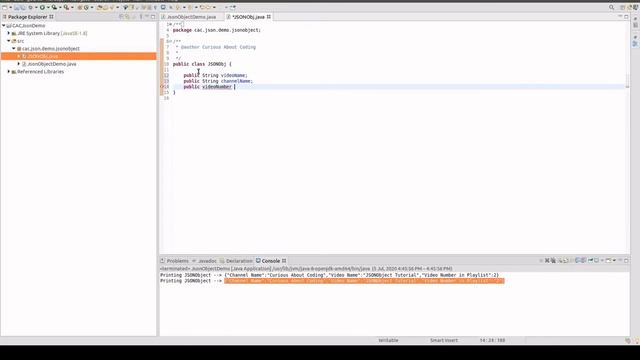Expand JRE System Library node
This screenshot has width=640, height=360.
point(9,33)
